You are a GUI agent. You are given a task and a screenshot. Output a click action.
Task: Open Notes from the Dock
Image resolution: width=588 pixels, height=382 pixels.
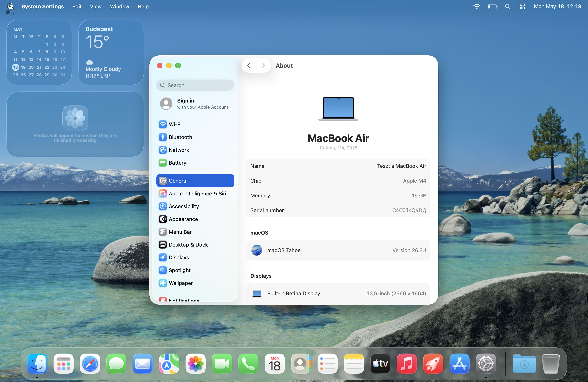pos(354,364)
